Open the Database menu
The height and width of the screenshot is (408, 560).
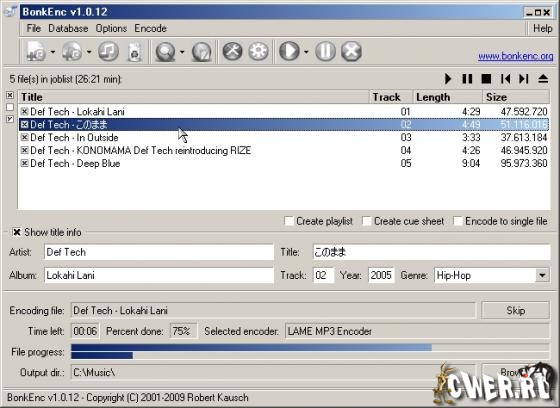68,28
